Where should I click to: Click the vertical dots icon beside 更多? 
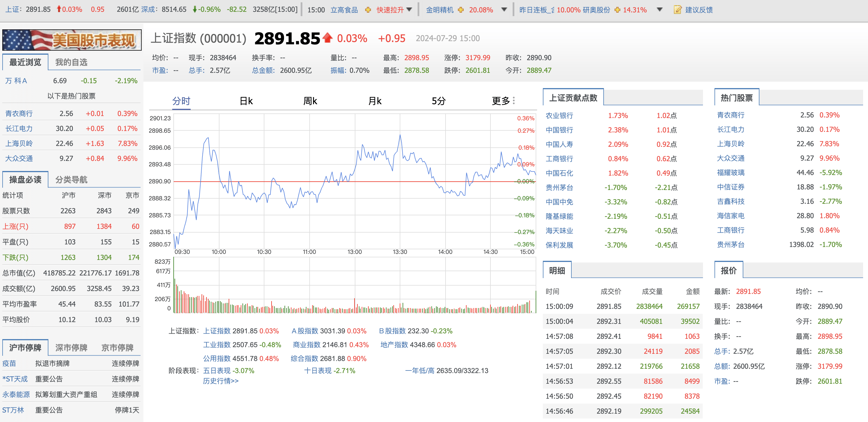pyautogui.click(x=514, y=100)
